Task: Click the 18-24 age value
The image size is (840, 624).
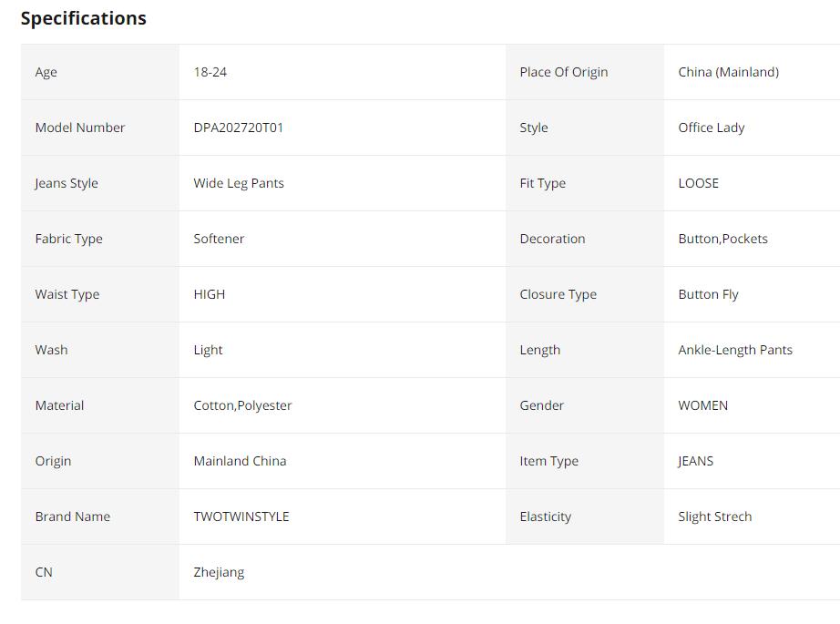Action: (210, 72)
